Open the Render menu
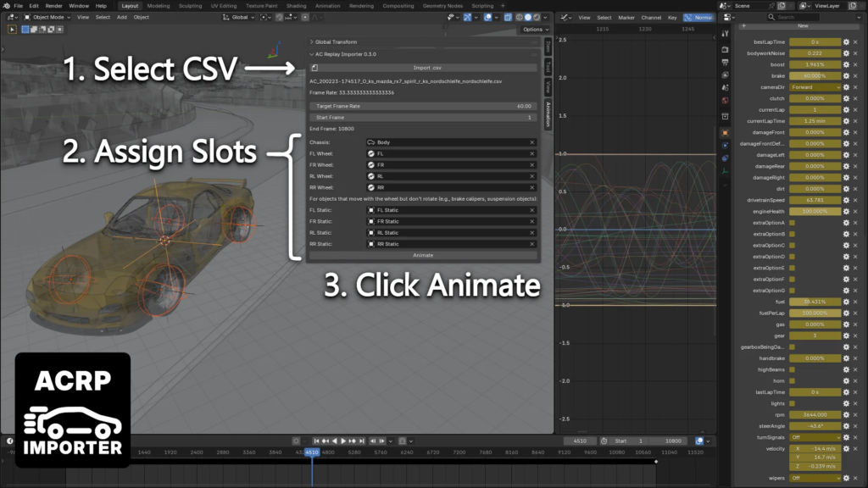This screenshot has width=868, height=488. [53, 6]
